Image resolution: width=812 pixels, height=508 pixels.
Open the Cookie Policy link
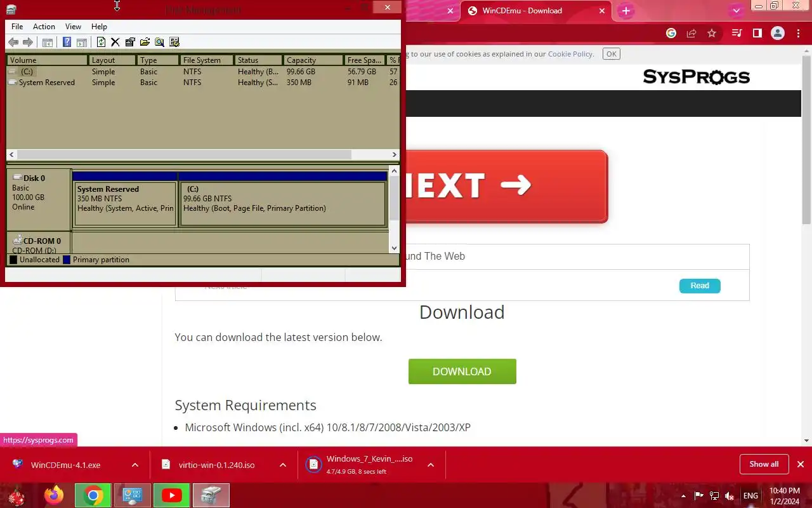tap(570, 54)
